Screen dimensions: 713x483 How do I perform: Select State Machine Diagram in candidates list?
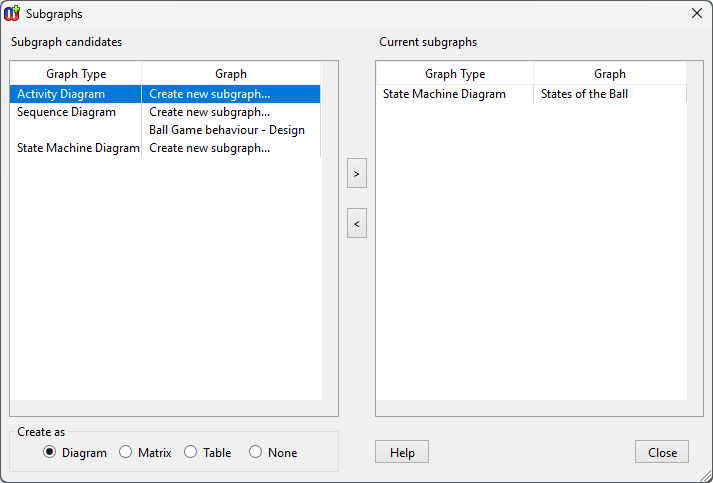pyautogui.click(x=78, y=148)
